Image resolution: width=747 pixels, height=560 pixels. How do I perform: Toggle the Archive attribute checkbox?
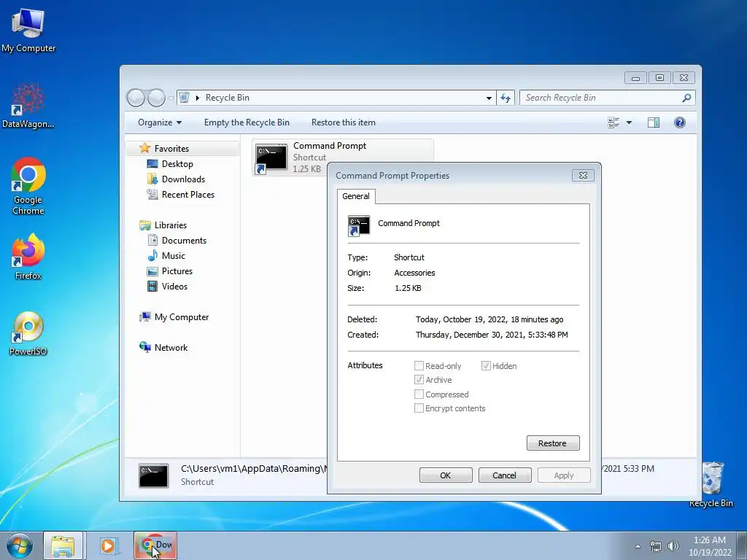(x=419, y=379)
